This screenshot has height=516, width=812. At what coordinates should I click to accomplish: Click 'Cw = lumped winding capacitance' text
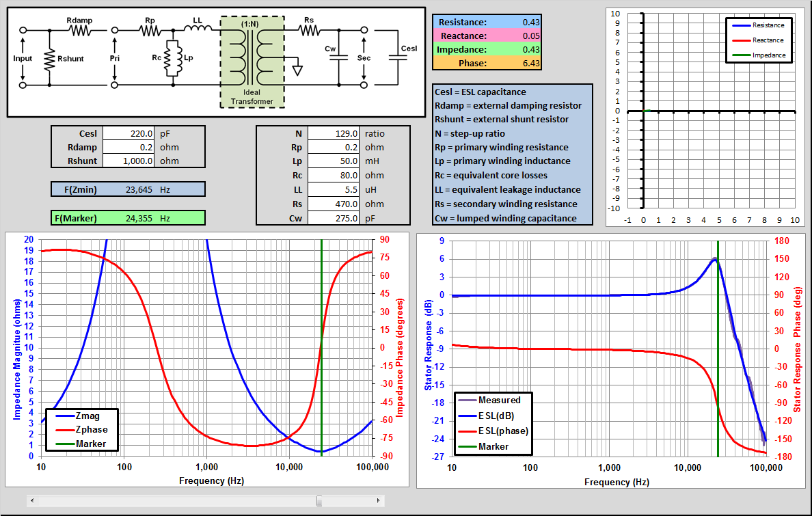(x=505, y=218)
